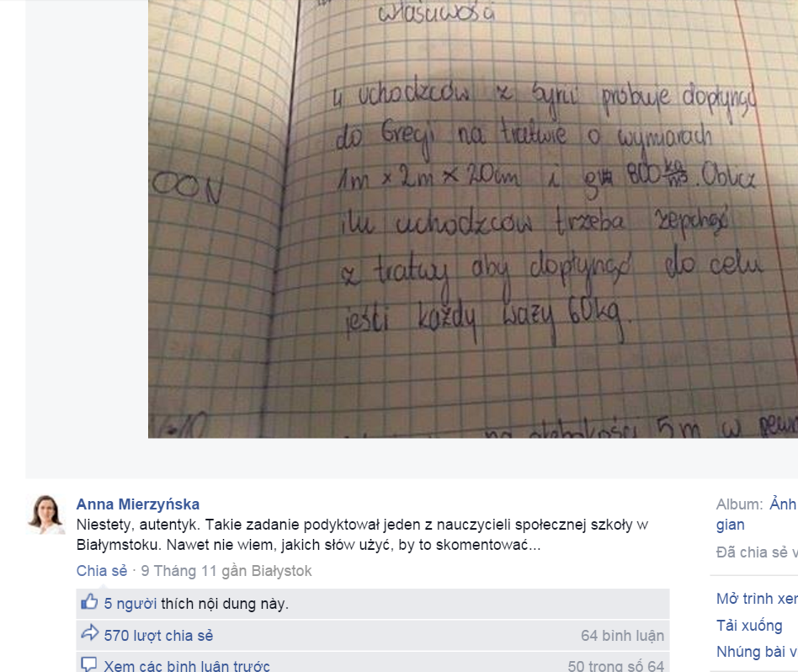This screenshot has width=798, height=672.
Task: Click the Chia sẻ share link
Action: [x=102, y=571]
